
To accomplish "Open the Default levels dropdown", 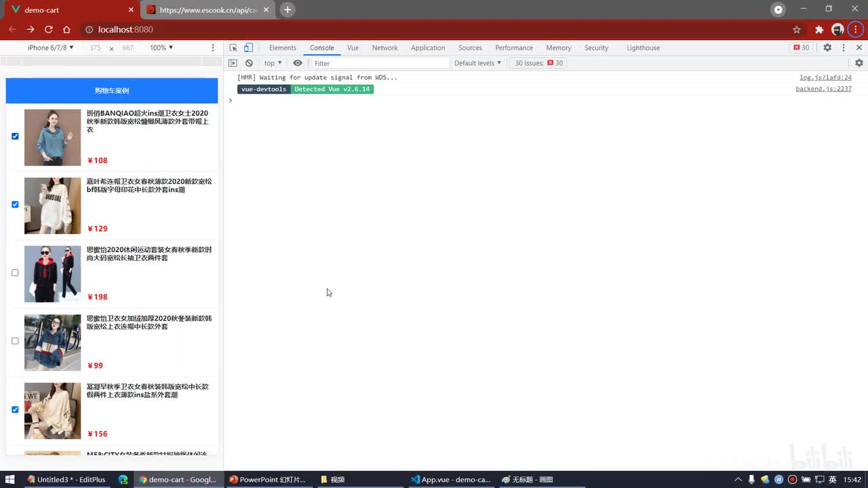I will [x=478, y=63].
